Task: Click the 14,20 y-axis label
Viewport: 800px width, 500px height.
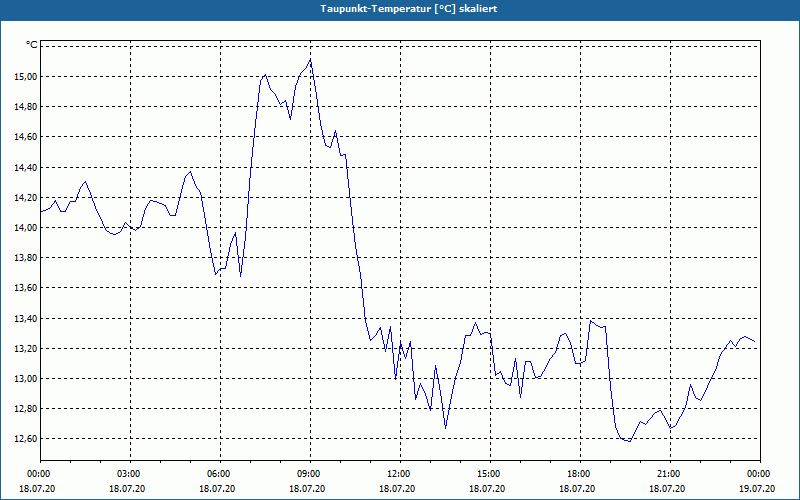Action: click(x=27, y=197)
